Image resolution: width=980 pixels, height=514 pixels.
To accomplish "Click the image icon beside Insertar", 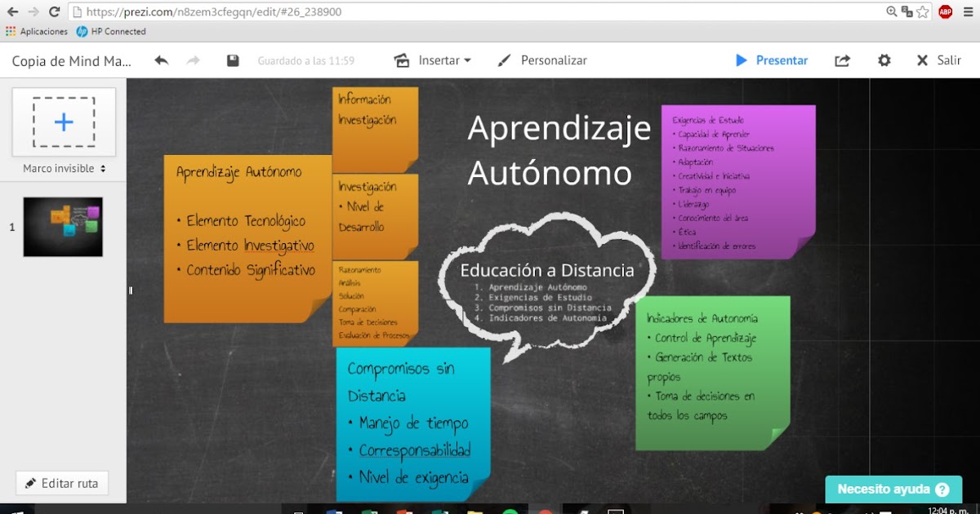I will 401,60.
